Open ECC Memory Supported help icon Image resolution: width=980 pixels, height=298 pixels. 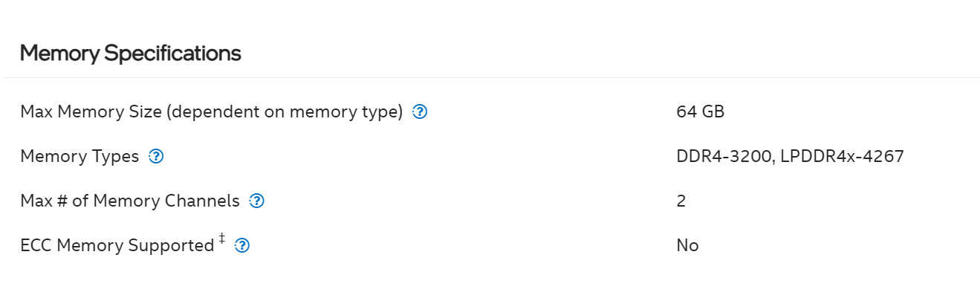click(241, 245)
